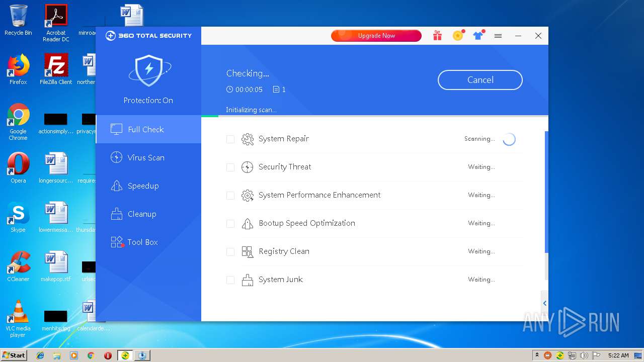
Task: Cancel the running scan
Action: (x=480, y=80)
